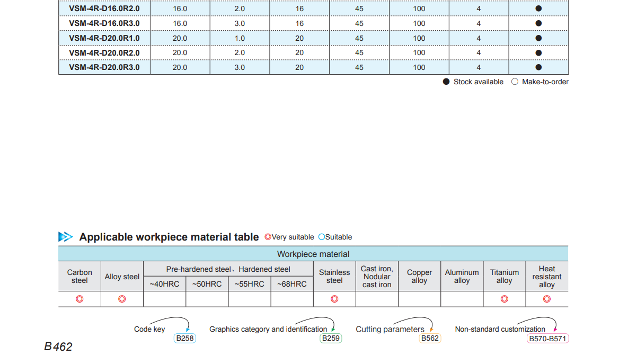Go to Cutting parameters page B562
The width and height of the screenshot is (628, 364).
(429, 338)
